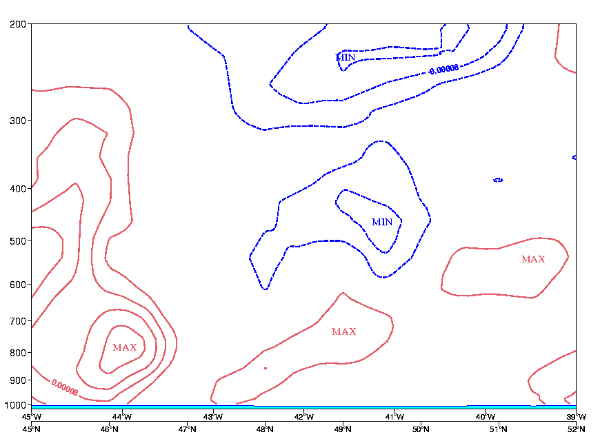This screenshot has width=600, height=441.
Task: Select the 400 pressure axis label
Action: click(17, 188)
